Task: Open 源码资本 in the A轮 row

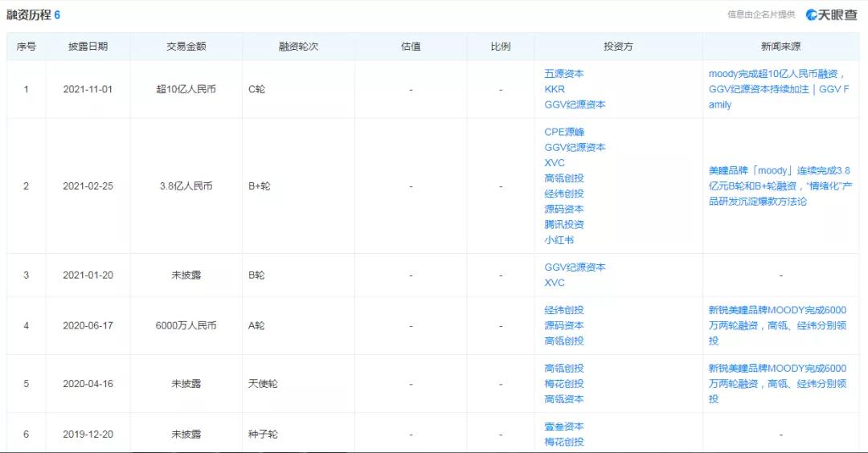Action: (x=563, y=326)
